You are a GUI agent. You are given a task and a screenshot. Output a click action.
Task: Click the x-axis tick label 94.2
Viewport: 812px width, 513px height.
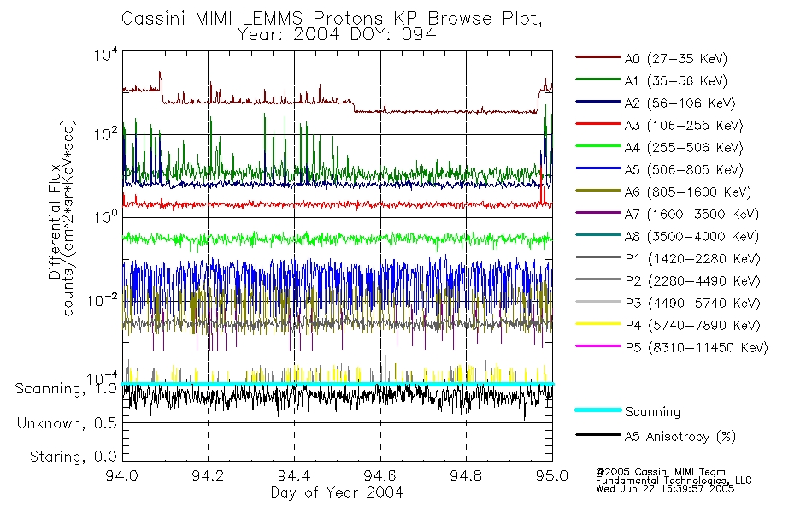coord(209,475)
